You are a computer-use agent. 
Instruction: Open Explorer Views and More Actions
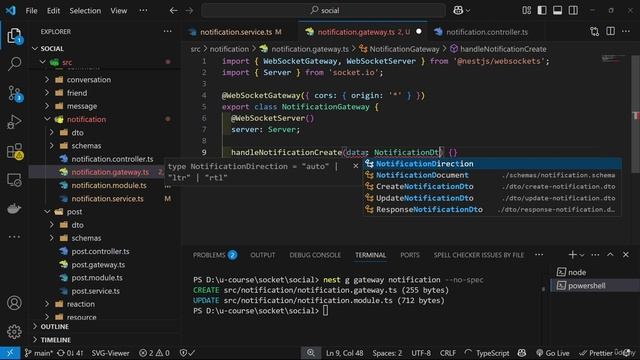click(167, 31)
